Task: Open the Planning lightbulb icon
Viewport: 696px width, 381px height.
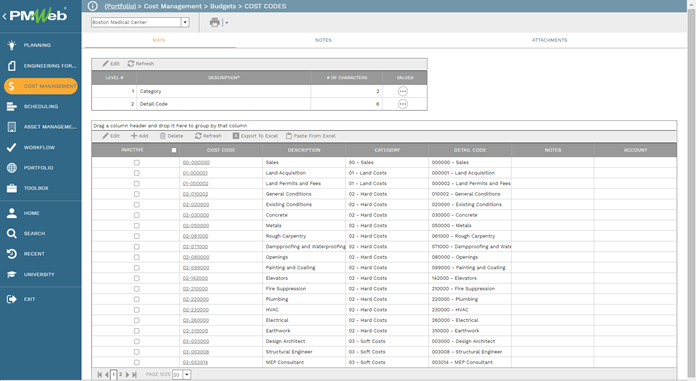Action: click(x=12, y=45)
